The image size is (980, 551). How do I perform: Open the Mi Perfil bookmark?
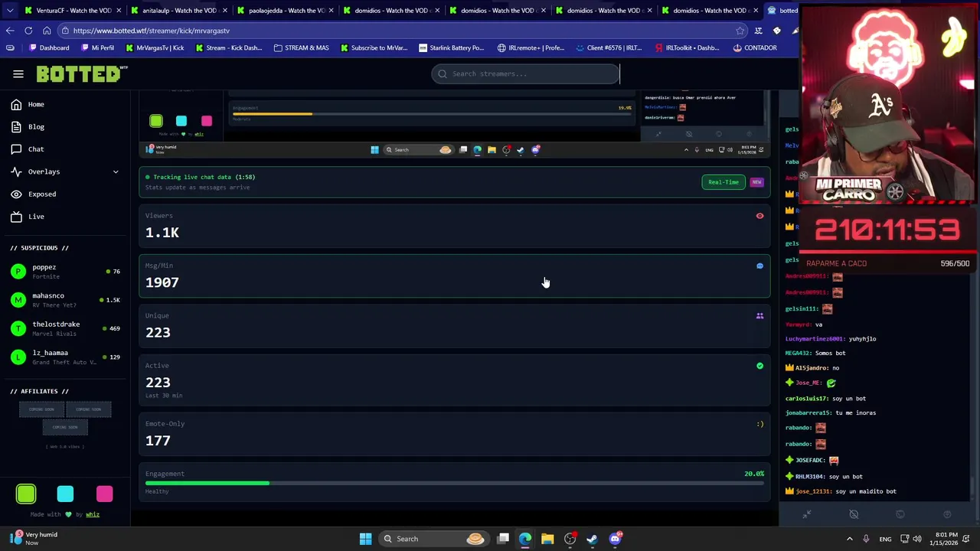point(96,47)
